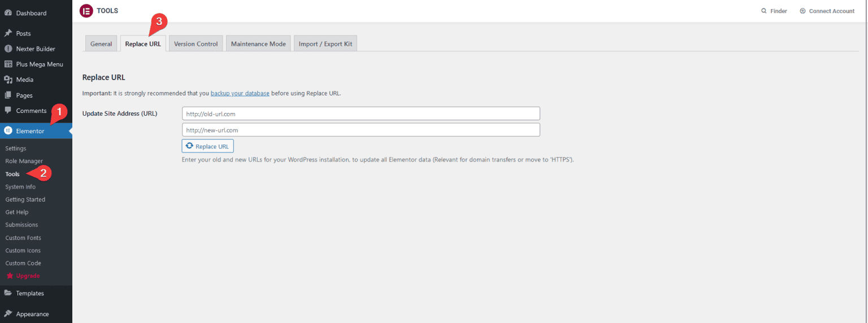Open Role Manager in the Elementor submenu
The width and height of the screenshot is (868, 323).
(24, 161)
